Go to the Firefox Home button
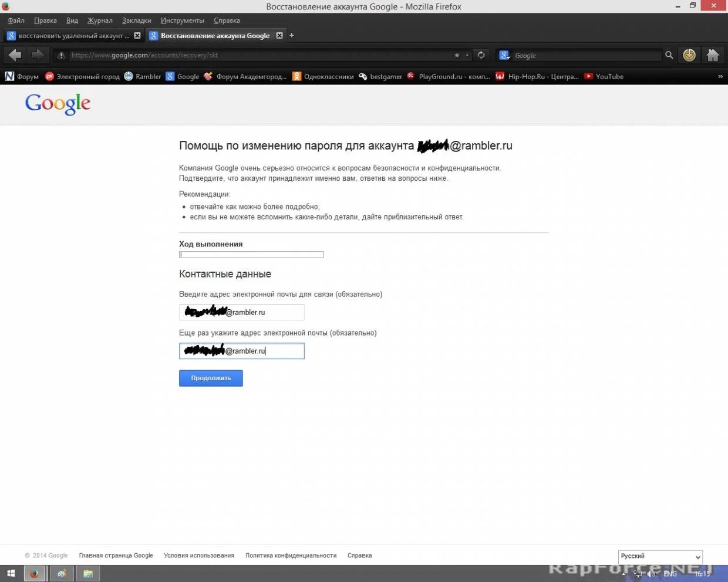 pyautogui.click(x=713, y=55)
